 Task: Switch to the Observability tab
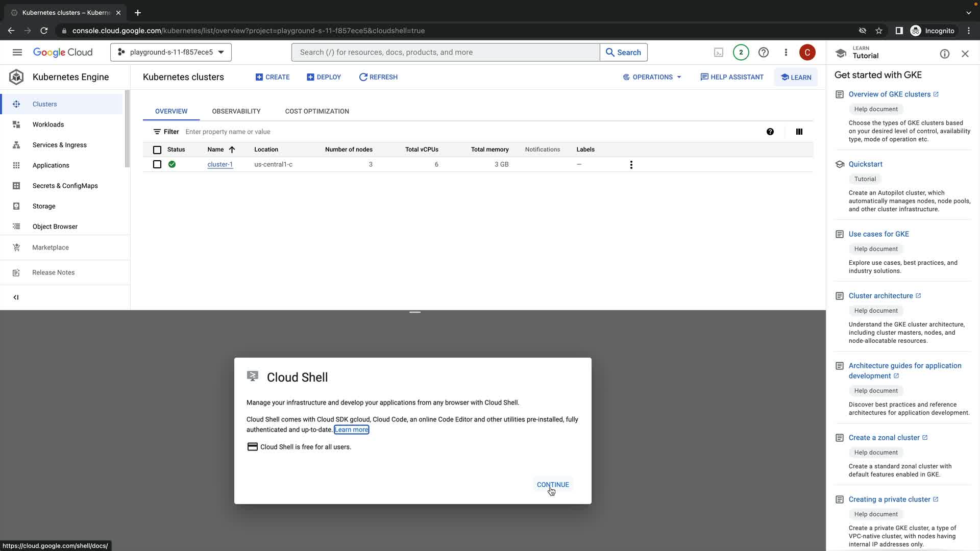[x=236, y=111]
